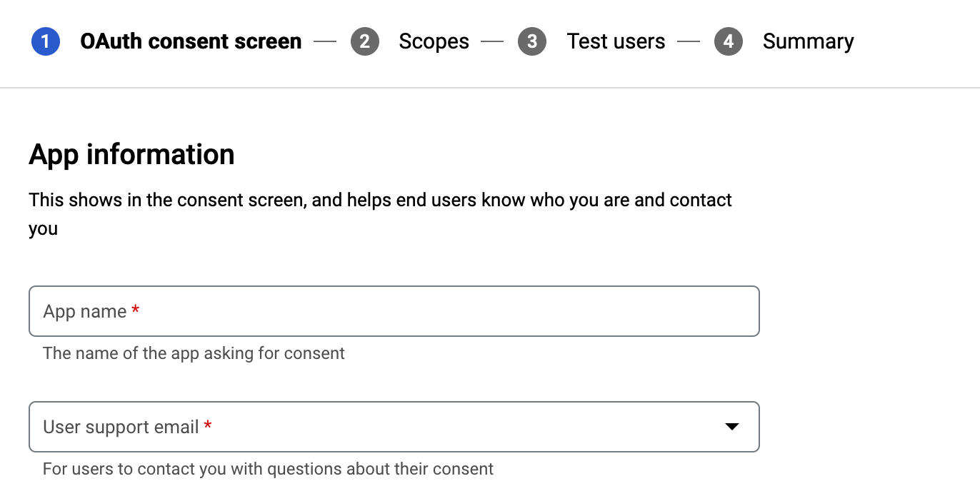
Task: Click the App name helper text
Action: (x=194, y=353)
